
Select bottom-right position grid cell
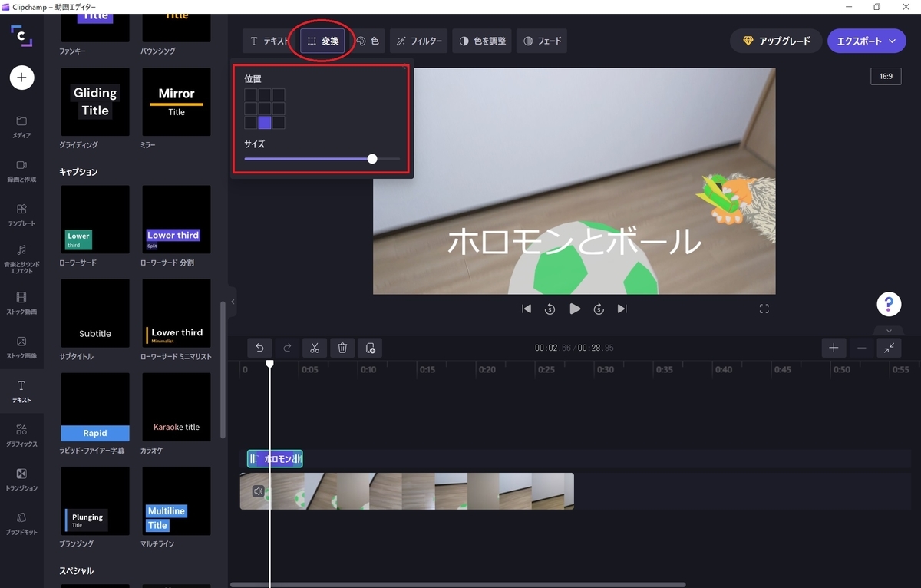pyautogui.click(x=279, y=123)
